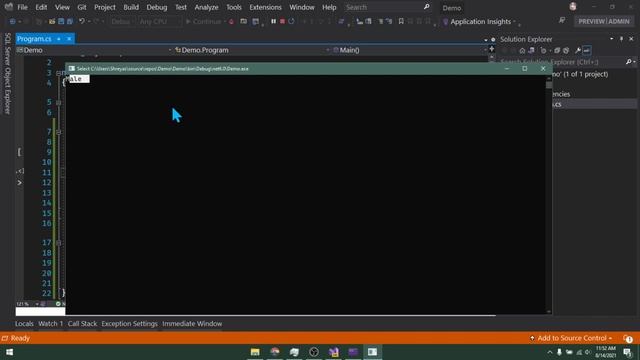
Task: Click the Restart debugging icon
Action: tap(291, 21)
